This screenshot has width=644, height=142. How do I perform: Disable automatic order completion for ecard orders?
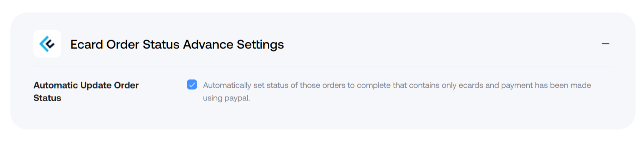pyautogui.click(x=192, y=85)
